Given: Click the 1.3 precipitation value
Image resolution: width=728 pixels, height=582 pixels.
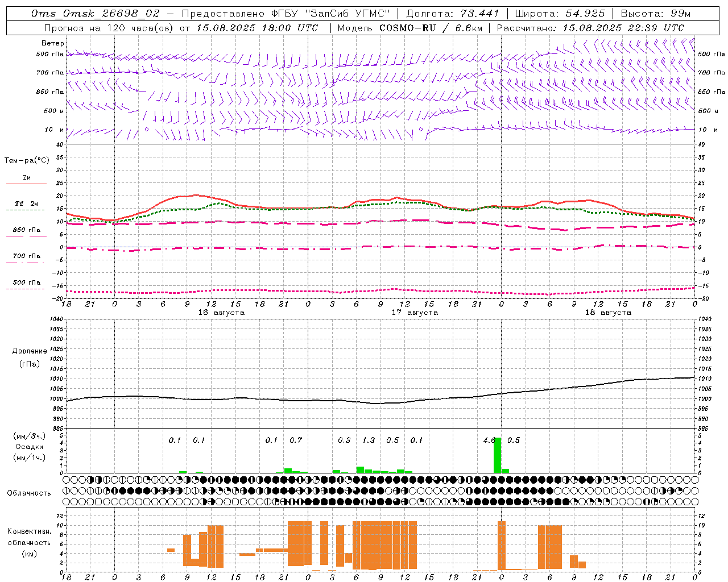Looking at the screenshot, I should coord(369,440).
